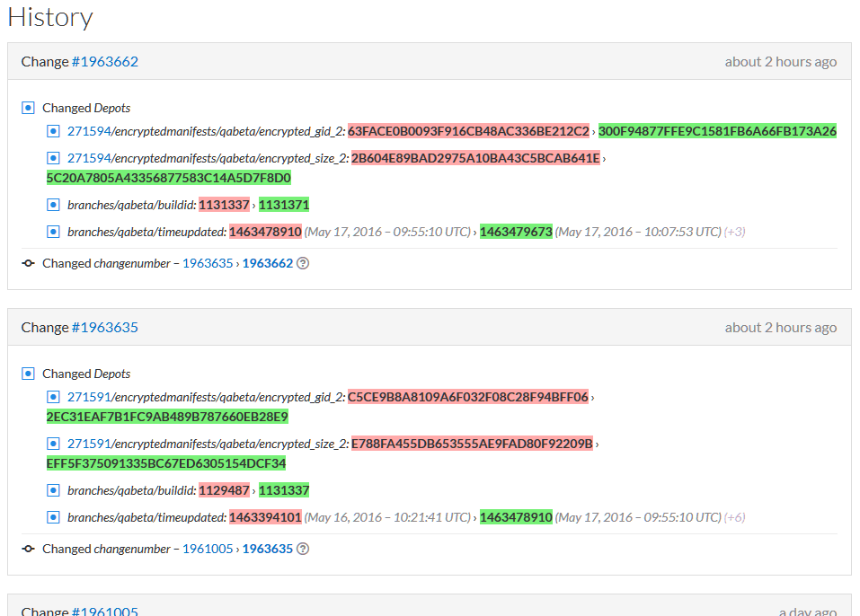This screenshot has width=860, height=616.
Task: Open Change #1963662 link
Action: 105,62
